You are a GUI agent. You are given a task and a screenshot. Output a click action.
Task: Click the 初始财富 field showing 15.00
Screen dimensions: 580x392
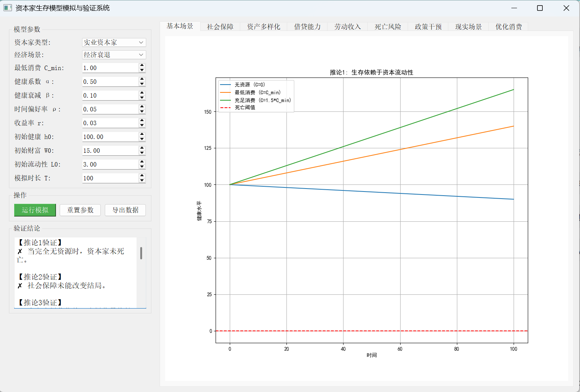pyautogui.click(x=110, y=151)
